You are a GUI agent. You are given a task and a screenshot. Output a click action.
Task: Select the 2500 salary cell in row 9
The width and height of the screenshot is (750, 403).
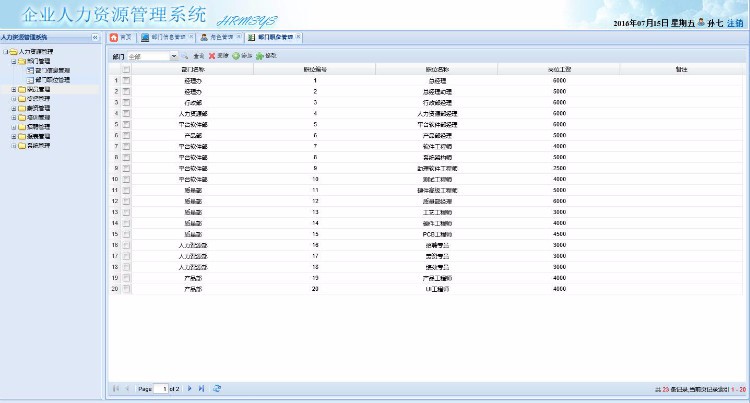tap(559, 168)
